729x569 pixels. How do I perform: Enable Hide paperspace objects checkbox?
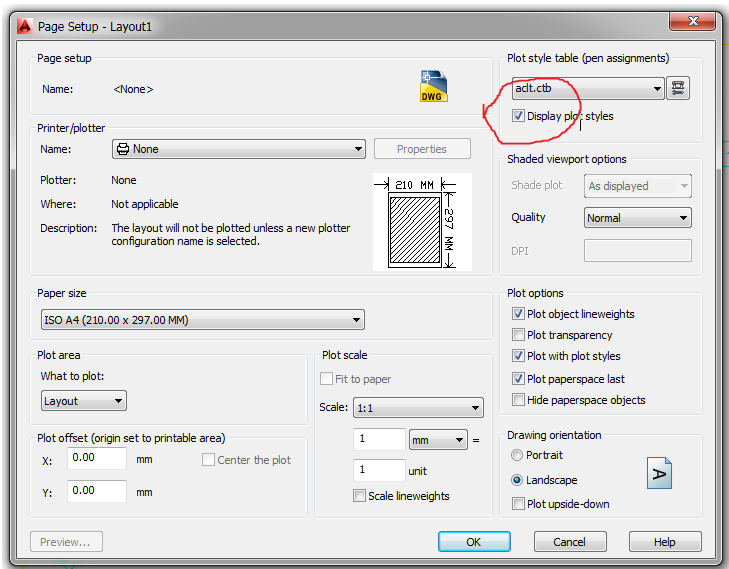[518, 399]
